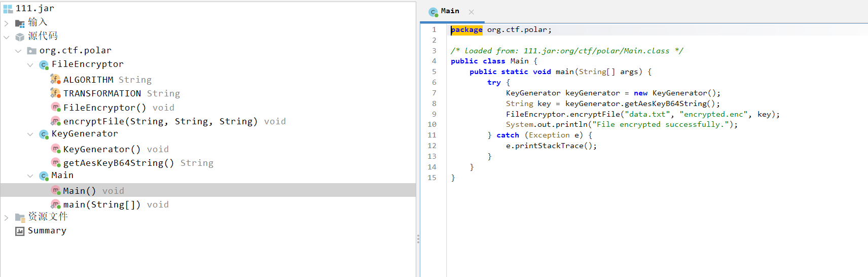This screenshot has height=277, width=868.
Task: Collapse the KeyGenerator class node
Action: [30, 134]
